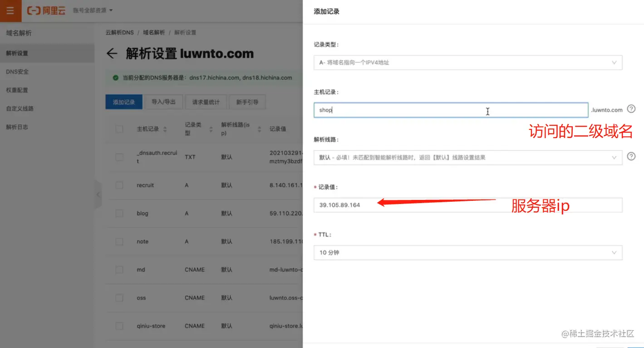Click the note host record cell
The width and height of the screenshot is (644, 348).
[x=143, y=242]
